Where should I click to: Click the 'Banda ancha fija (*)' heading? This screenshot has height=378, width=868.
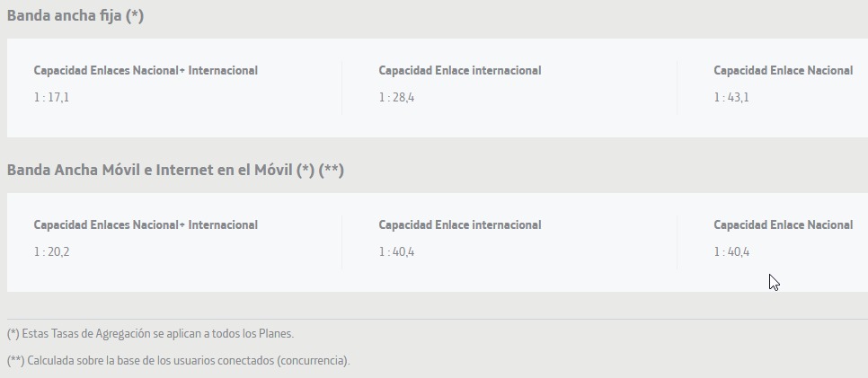click(75, 16)
